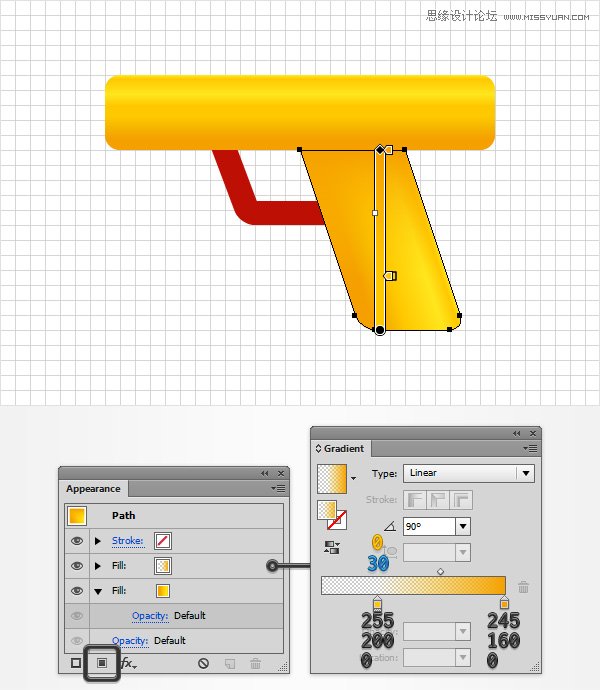Collapse the second Fill attribute triangle

(x=98, y=591)
